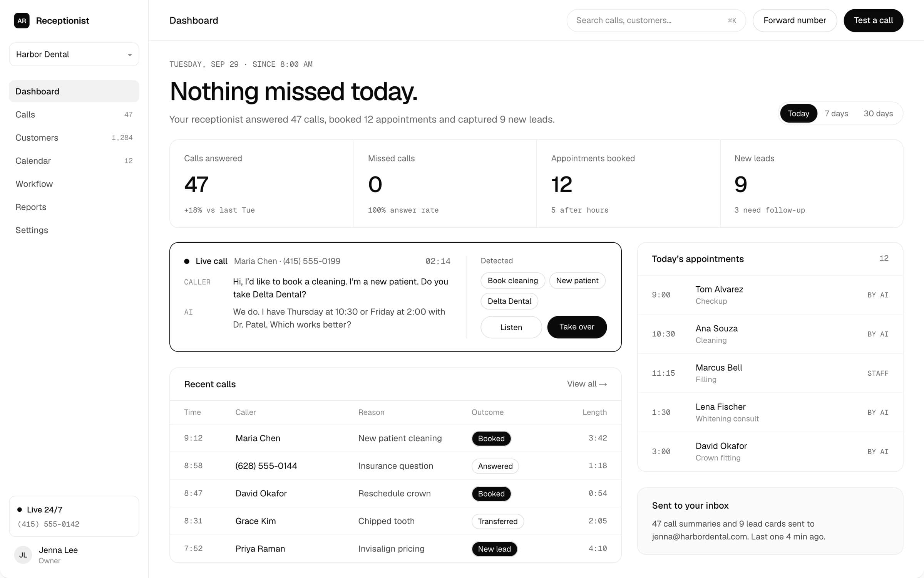Open Settings in the sidebar

point(74,230)
